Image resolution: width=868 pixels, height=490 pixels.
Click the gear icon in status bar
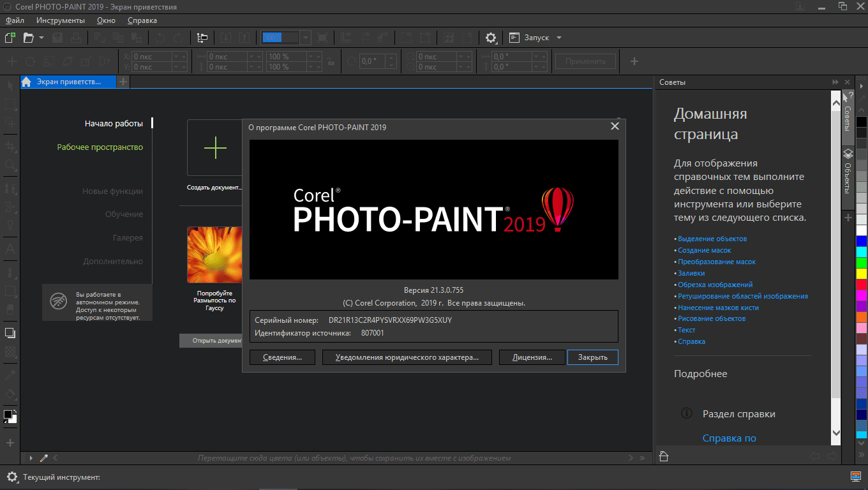coord(12,477)
